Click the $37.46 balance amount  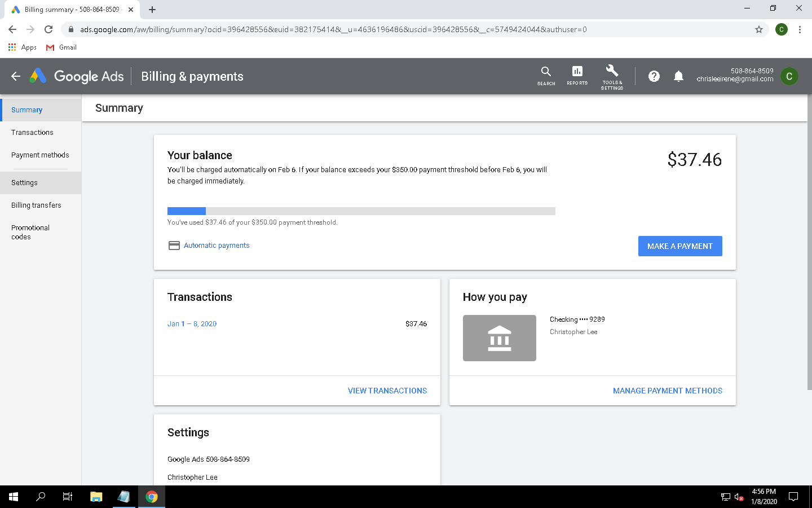click(x=695, y=160)
